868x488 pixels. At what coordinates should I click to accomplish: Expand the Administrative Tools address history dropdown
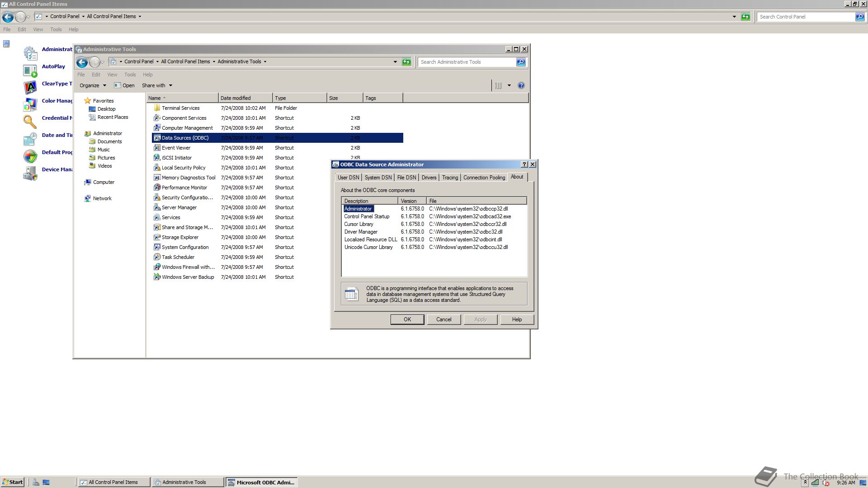coord(395,62)
